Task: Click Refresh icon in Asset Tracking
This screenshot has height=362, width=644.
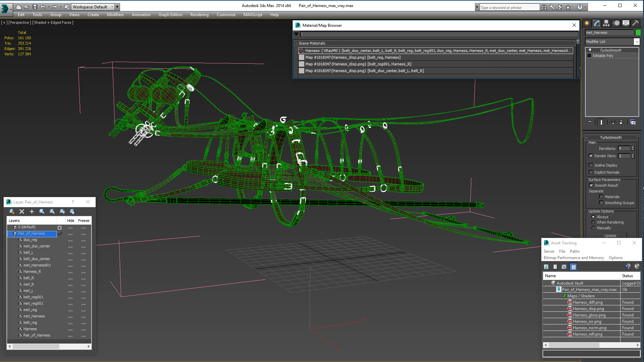Action: pos(546,267)
